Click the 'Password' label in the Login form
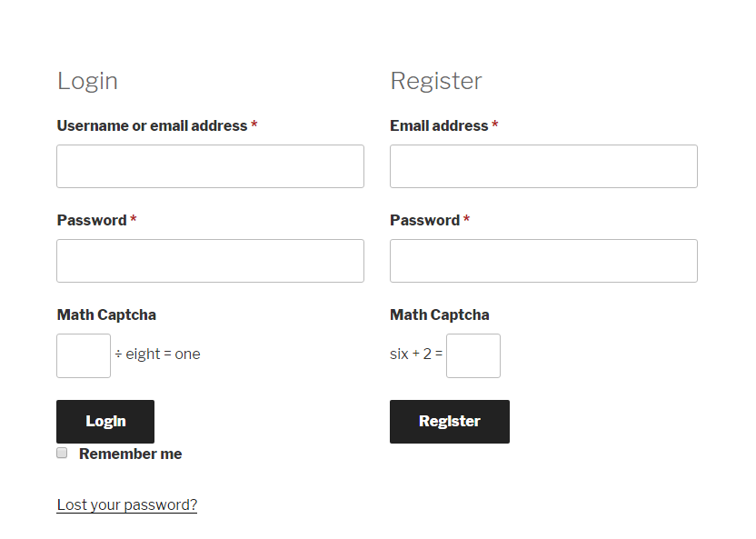Image resolution: width=756 pixels, height=539 pixels. click(90, 220)
